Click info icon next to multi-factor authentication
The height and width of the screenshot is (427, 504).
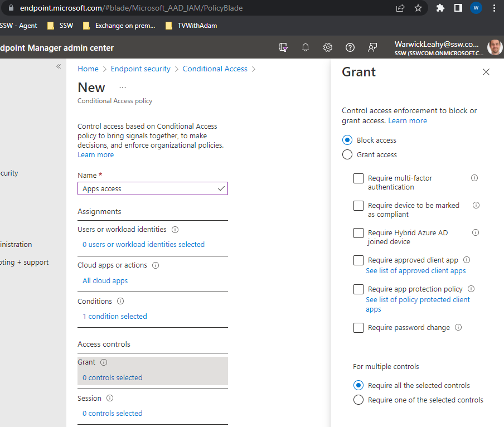(x=474, y=178)
